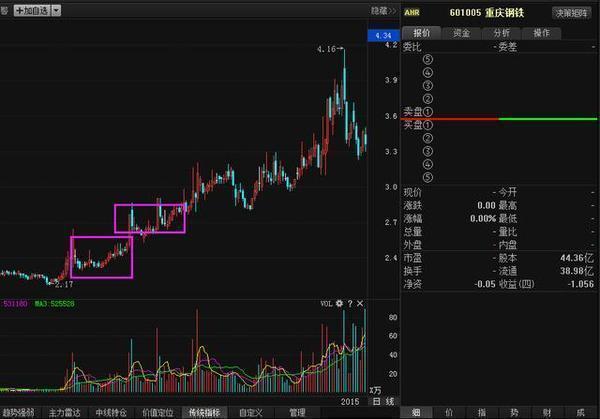Viewport: 600px width, 419px height.
Task: Close the VOL indicator panel
Action: (x=360, y=303)
